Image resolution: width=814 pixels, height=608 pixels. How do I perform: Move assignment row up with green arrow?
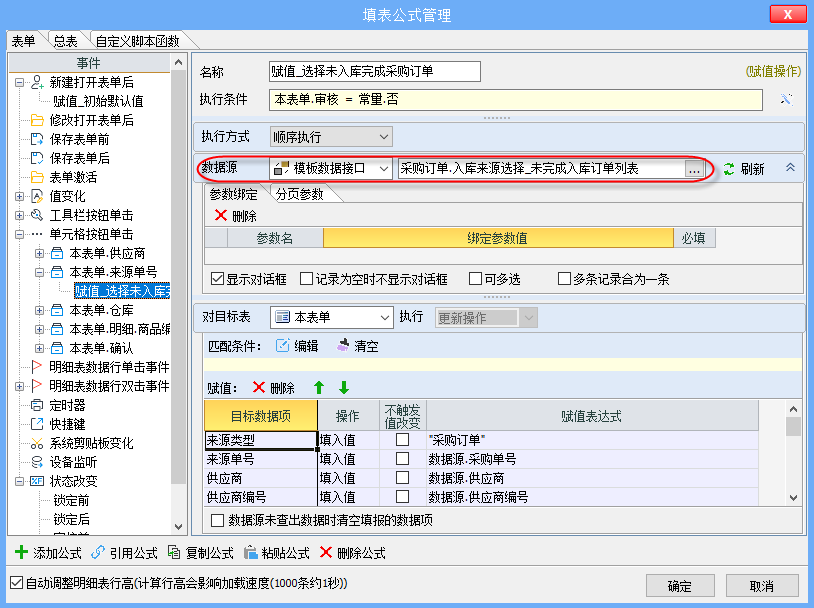click(319, 387)
